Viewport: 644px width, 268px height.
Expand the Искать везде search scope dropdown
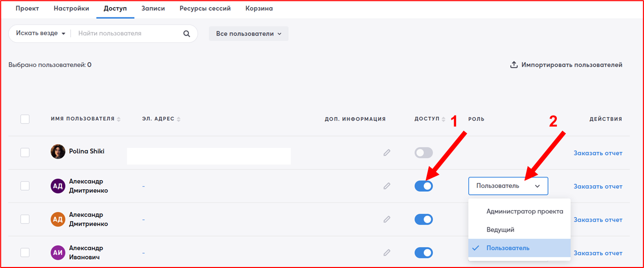[x=41, y=34]
